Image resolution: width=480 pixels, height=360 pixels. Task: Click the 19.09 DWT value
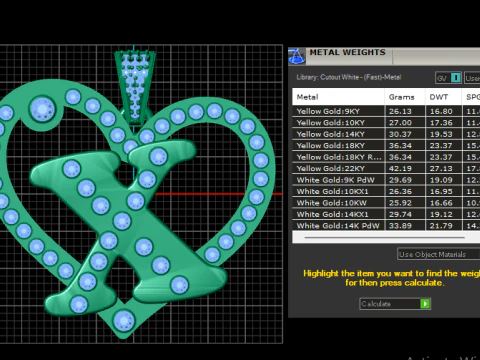(441, 180)
